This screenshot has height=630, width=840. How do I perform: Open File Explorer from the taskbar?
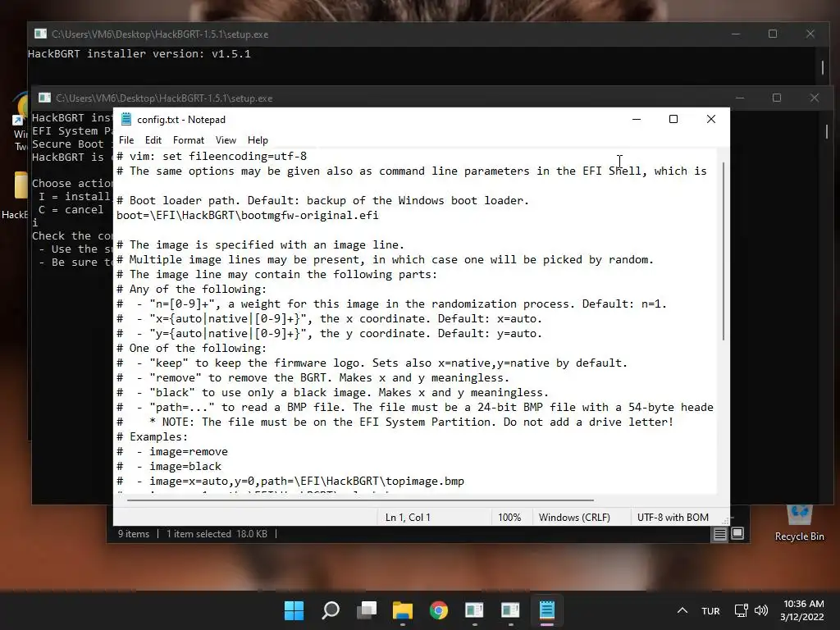402,610
